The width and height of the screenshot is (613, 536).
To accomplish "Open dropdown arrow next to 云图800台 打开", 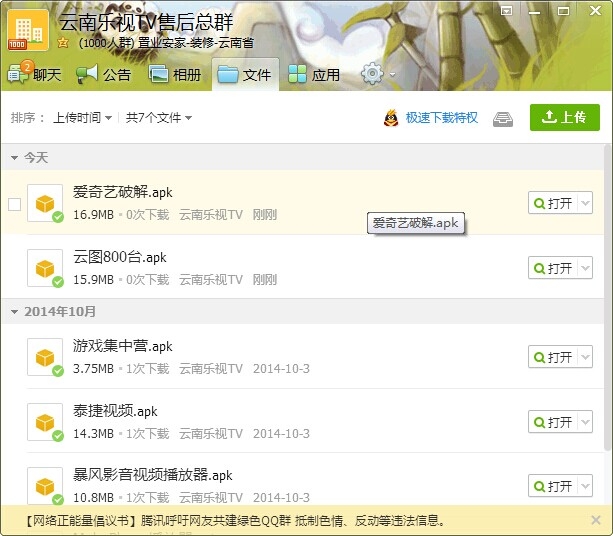I will pos(585,268).
